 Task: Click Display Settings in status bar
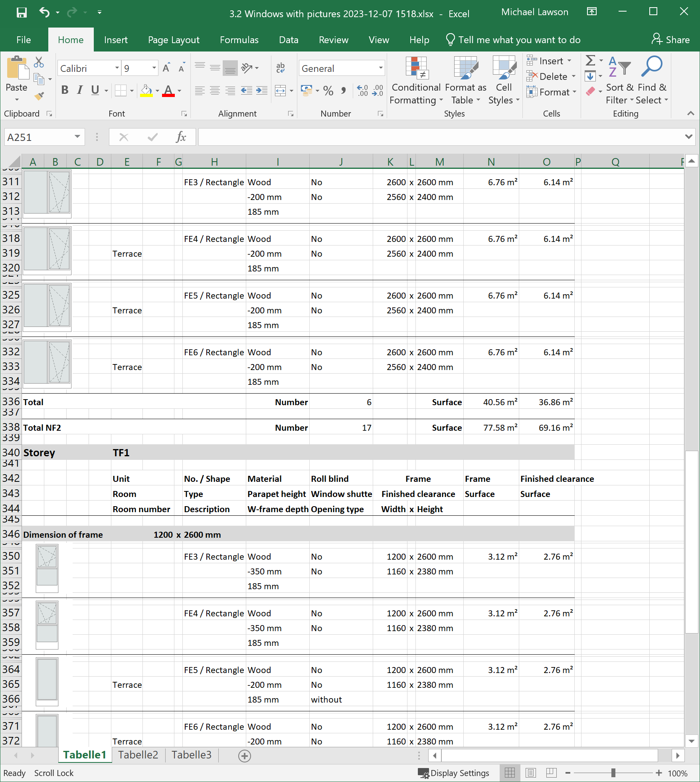(453, 773)
